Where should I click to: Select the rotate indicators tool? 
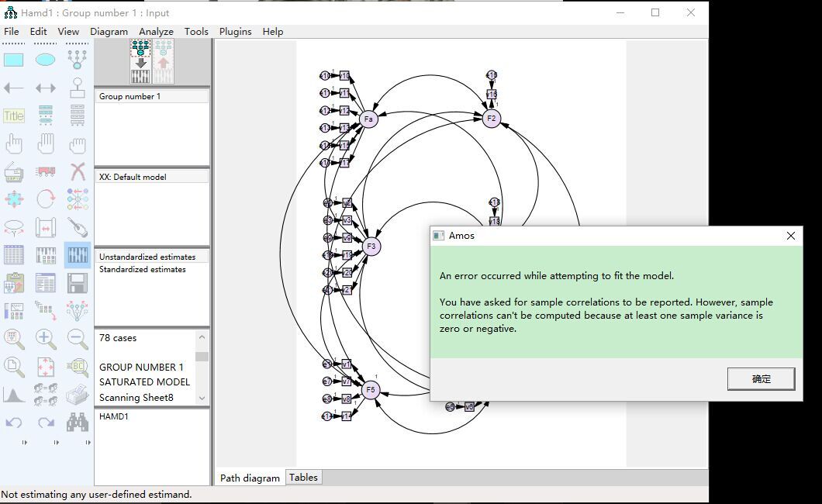[46, 199]
